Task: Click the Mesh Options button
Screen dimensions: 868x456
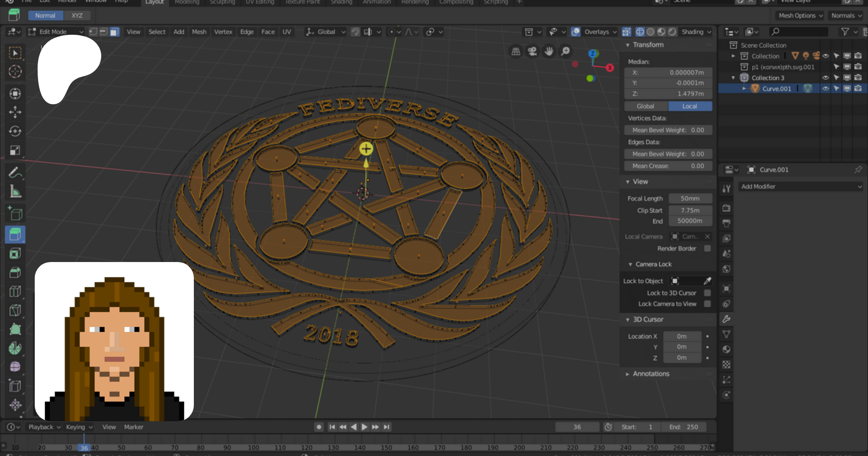Action: click(800, 15)
